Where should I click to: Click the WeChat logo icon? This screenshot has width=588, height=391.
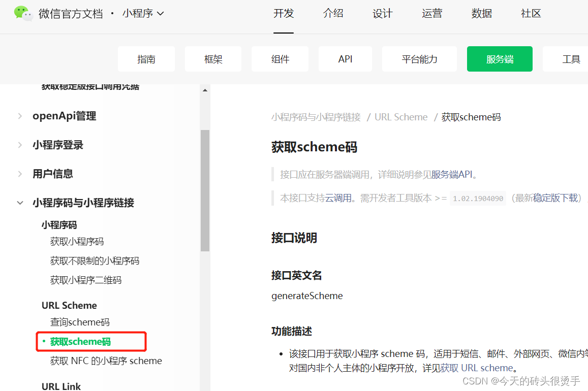pyautogui.click(x=23, y=14)
